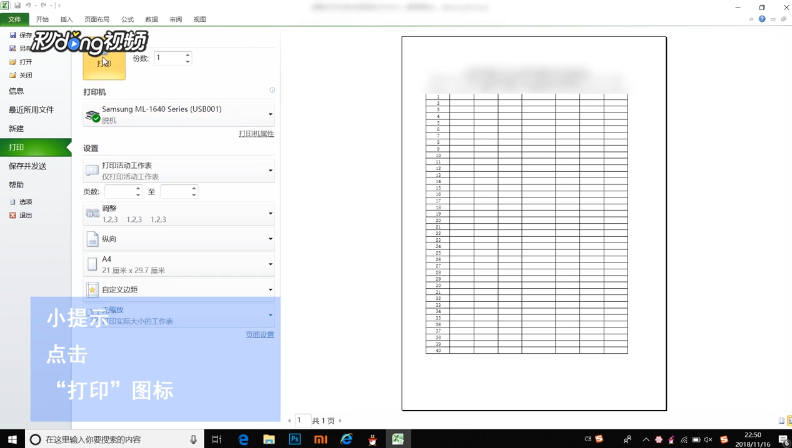792x448 pixels.
Task: Click 关闭 in the File sidebar
Action: [21, 75]
